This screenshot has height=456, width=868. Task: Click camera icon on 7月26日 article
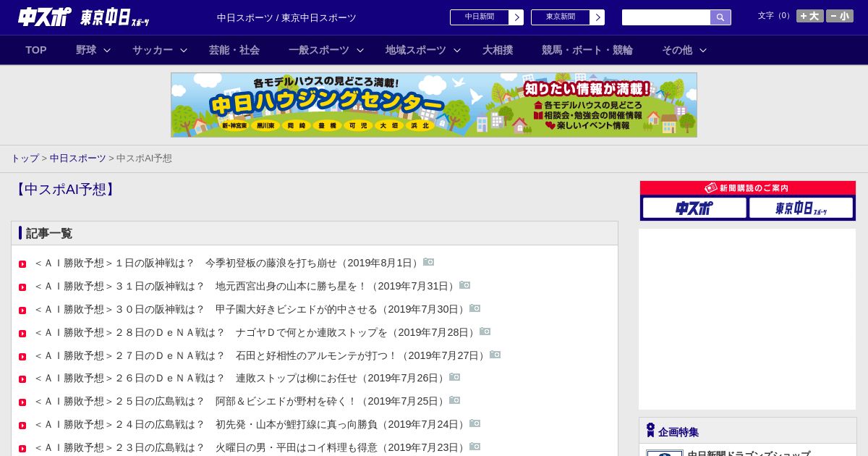455,377
